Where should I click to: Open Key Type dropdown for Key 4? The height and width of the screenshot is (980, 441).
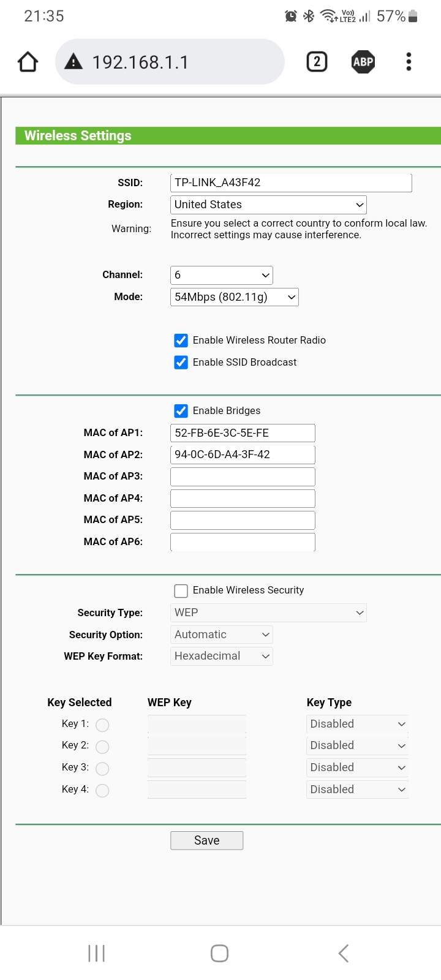point(357,790)
